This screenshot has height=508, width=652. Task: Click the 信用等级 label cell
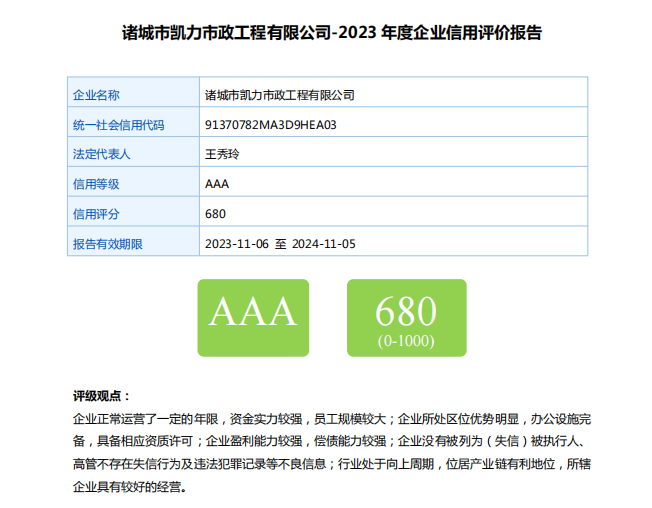click(x=133, y=182)
